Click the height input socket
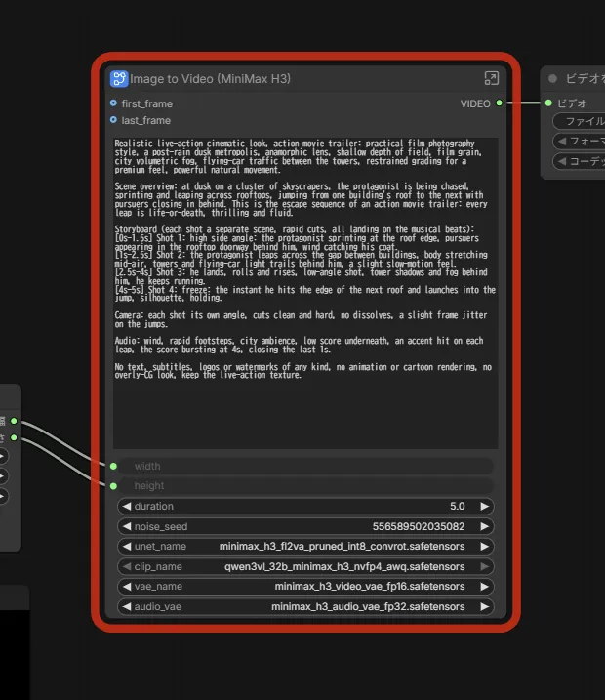The width and height of the screenshot is (605, 700). click(113, 486)
